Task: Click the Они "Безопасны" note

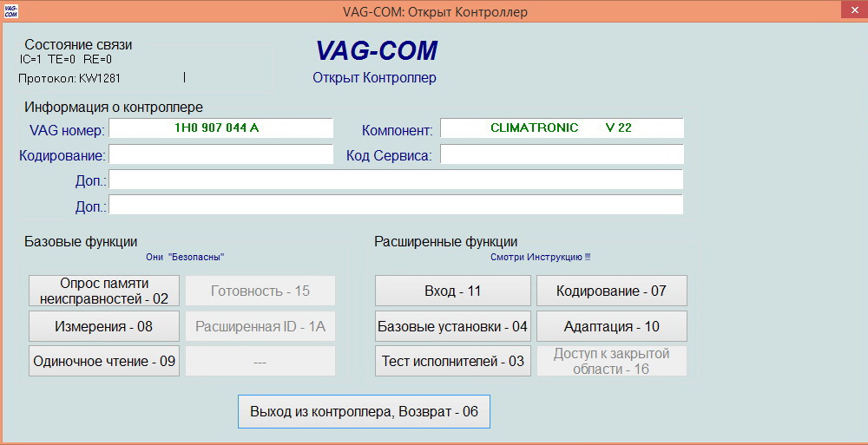Action: pyautogui.click(x=186, y=257)
